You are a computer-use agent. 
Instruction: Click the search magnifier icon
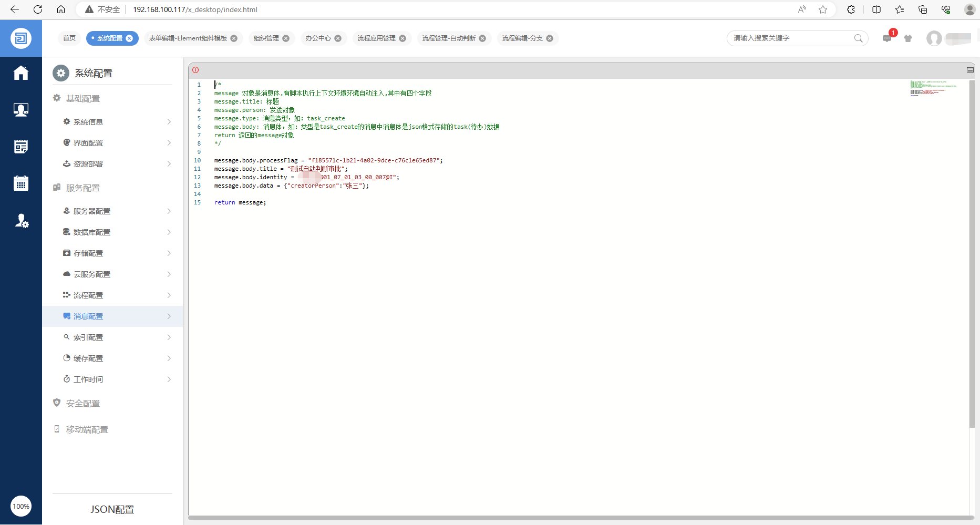pos(859,38)
